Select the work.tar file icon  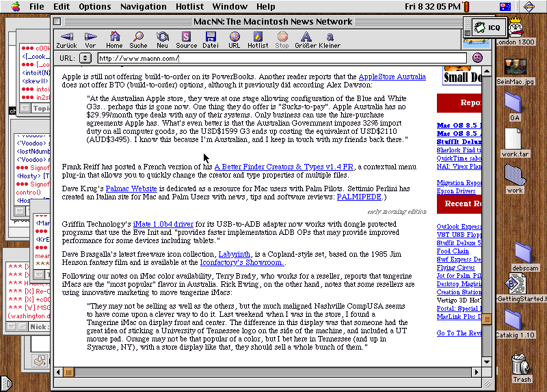click(515, 143)
